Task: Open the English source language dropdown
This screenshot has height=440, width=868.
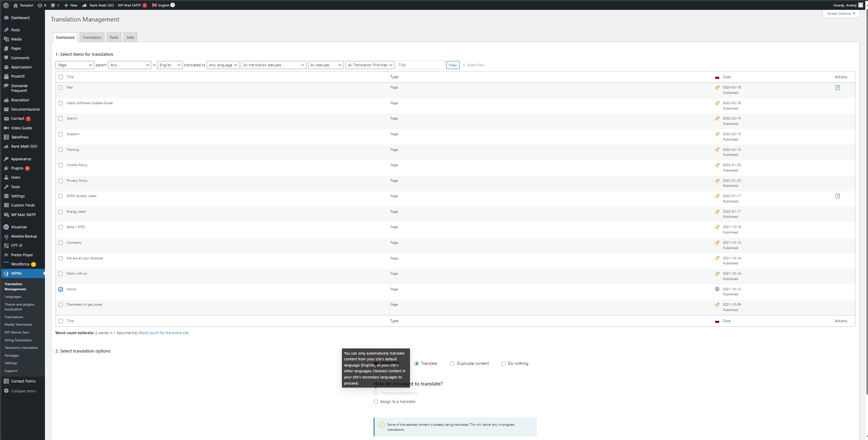Action: tap(170, 65)
